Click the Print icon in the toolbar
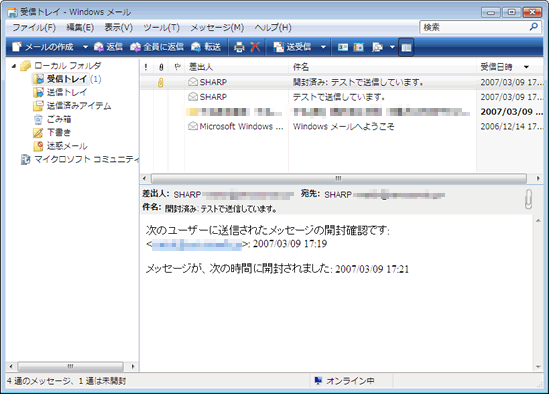This screenshot has height=394, width=549. (239, 47)
